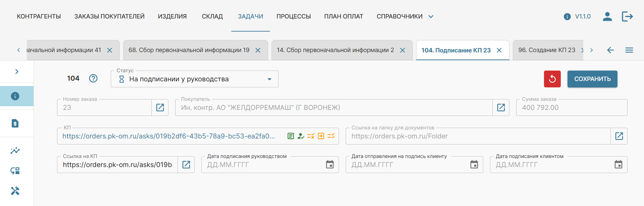Image resolution: width=644 pixels, height=206 pixels.
Task: Open the Заказы покупателей menu
Action: (x=109, y=16)
